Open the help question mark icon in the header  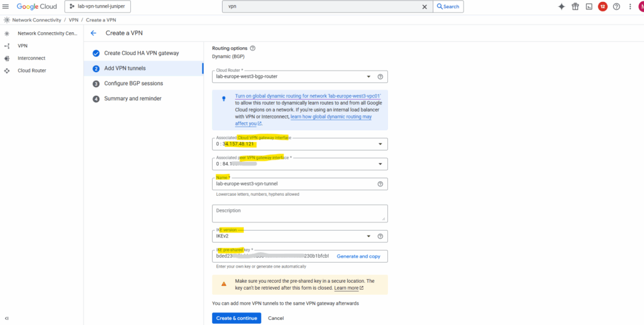pos(616,6)
